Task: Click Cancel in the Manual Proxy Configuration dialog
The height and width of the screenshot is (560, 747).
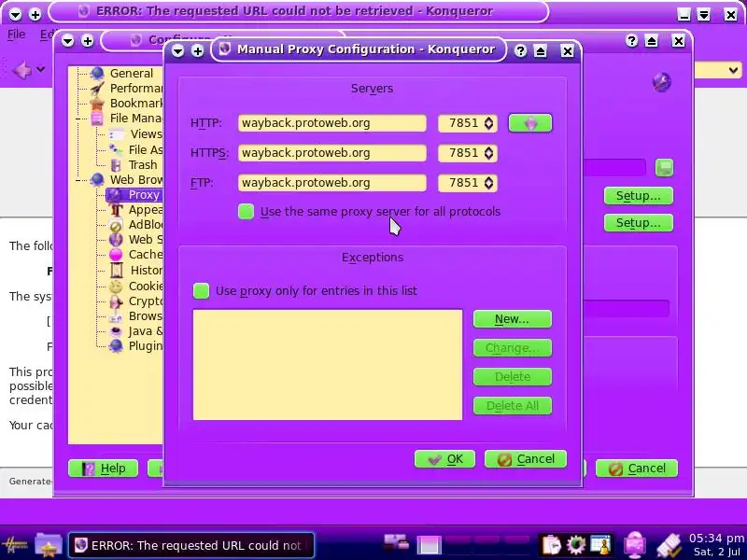Action: pos(526,459)
